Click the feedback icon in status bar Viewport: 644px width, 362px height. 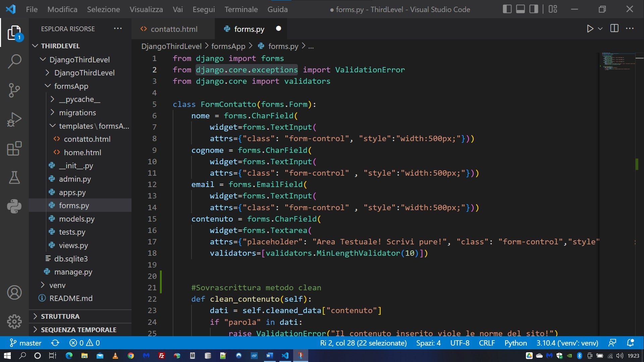click(612, 343)
